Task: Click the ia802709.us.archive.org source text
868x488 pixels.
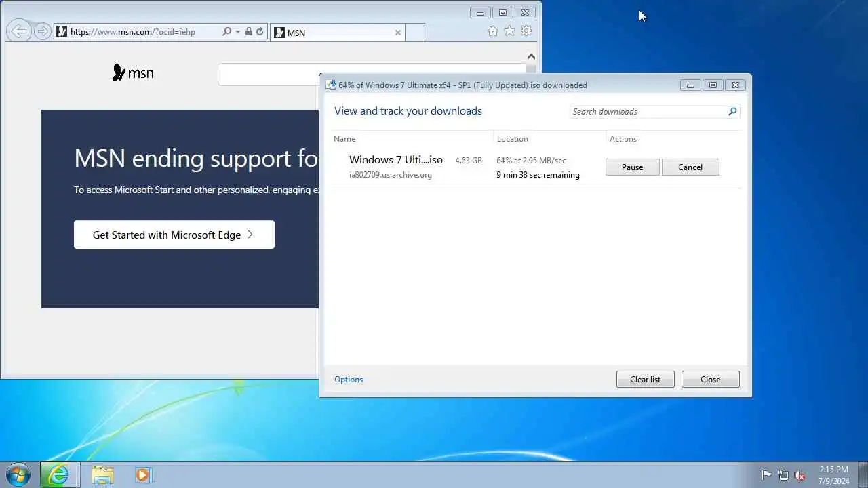Action: click(x=391, y=175)
